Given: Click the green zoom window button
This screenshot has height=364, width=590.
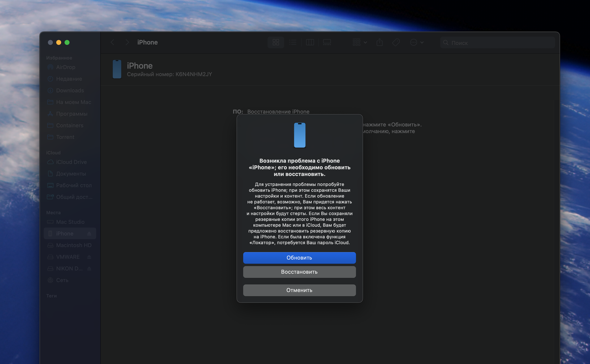Looking at the screenshot, I should (67, 42).
